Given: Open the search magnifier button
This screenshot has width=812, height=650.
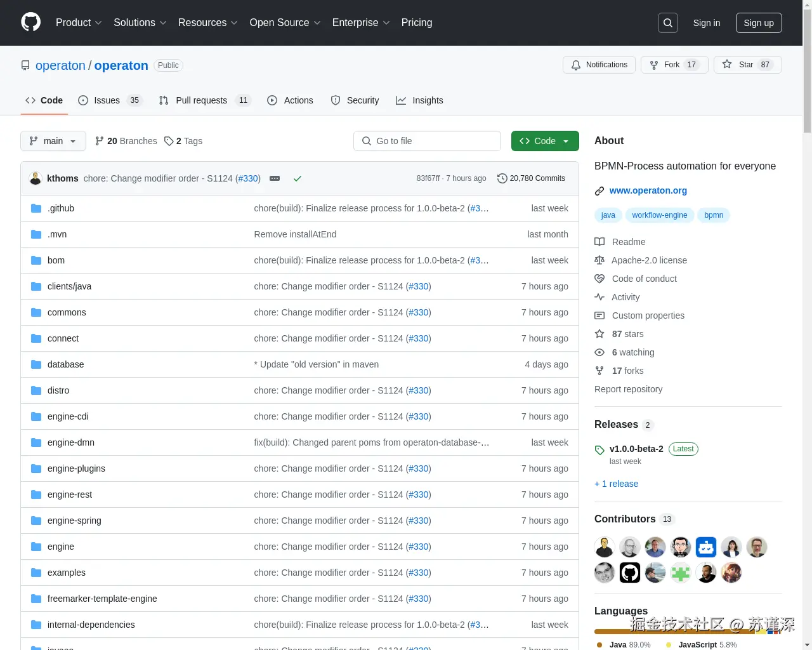Looking at the screenshot, I should [668, 23].
